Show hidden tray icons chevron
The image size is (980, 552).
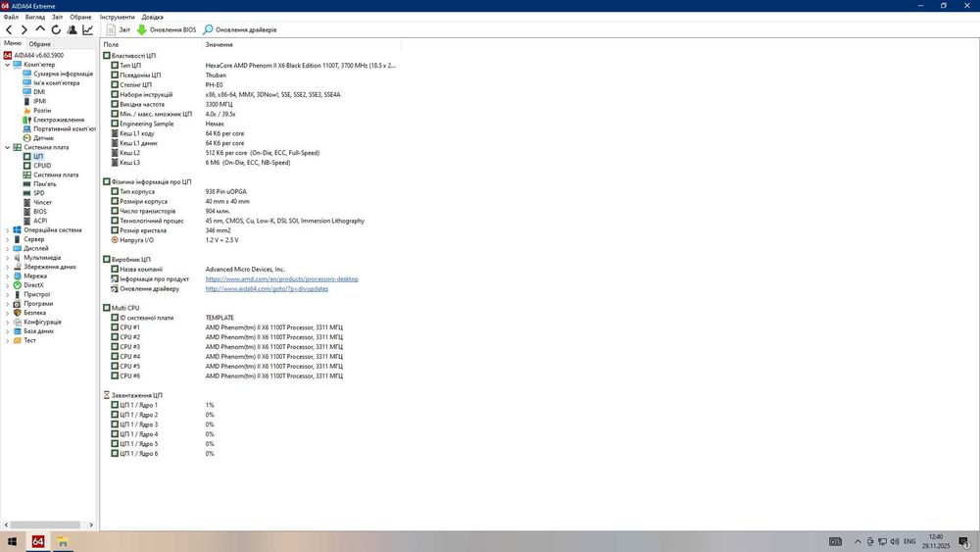tap(857, 541)
